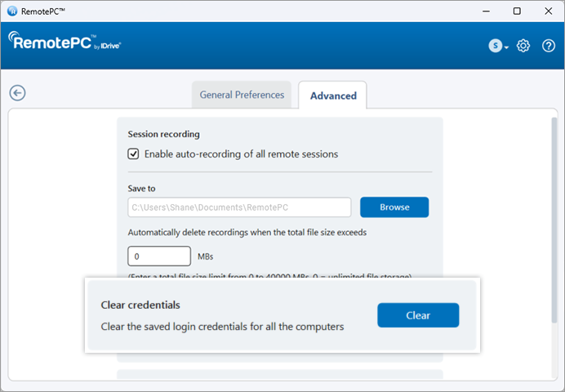This screenshot has height=392, width=565.
Task: Click the vertical scrollbar in settings panel
Action: (554, 204)
